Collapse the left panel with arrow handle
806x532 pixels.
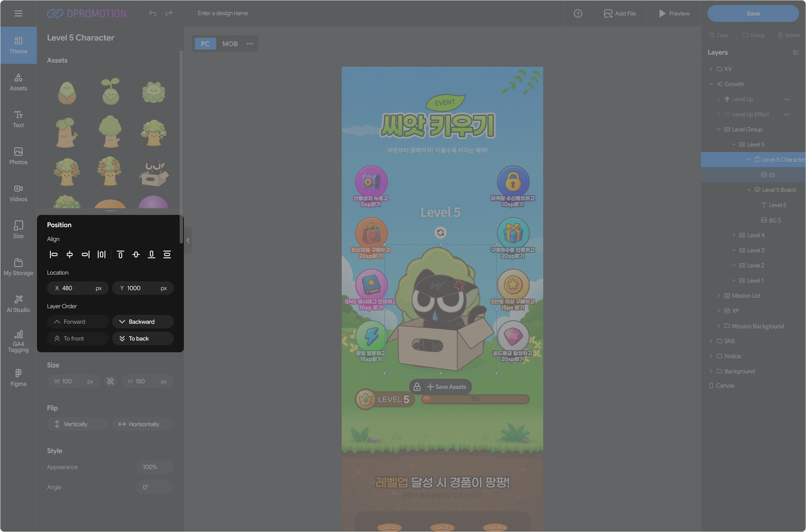pos(188,240)
